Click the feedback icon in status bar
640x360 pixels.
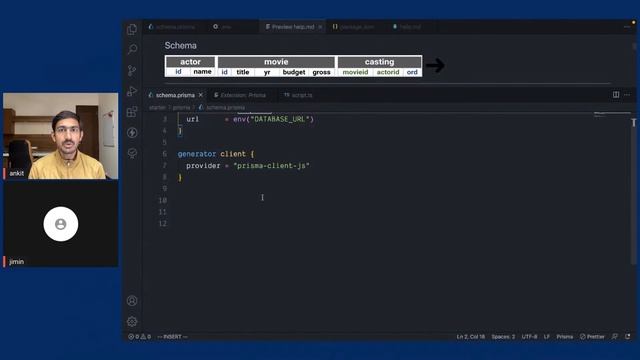(615, 337)
